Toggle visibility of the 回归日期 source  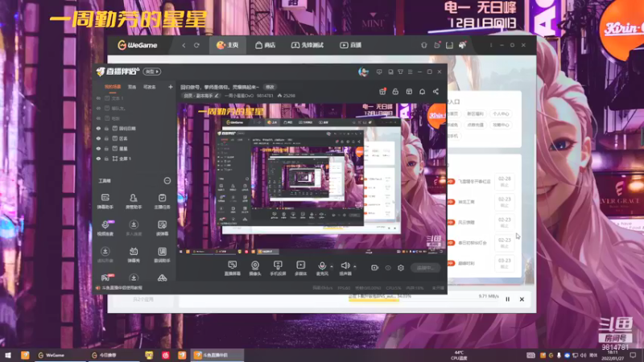(x=98, y=129)
